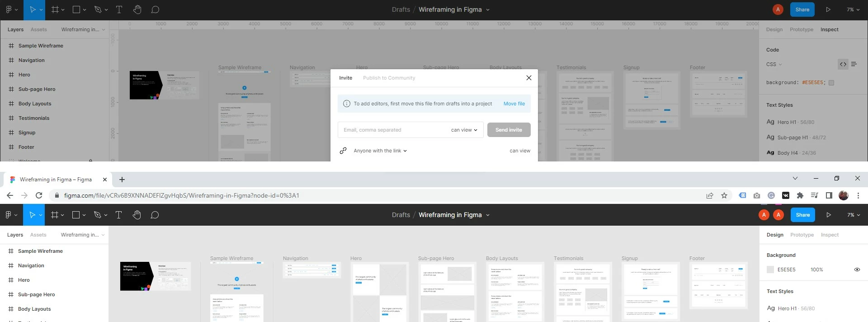Image resolution: width=868 pixels, height=322 pixels.
Task: Select Hand tool in the Invite-dialog window
Action: point(137,9)
